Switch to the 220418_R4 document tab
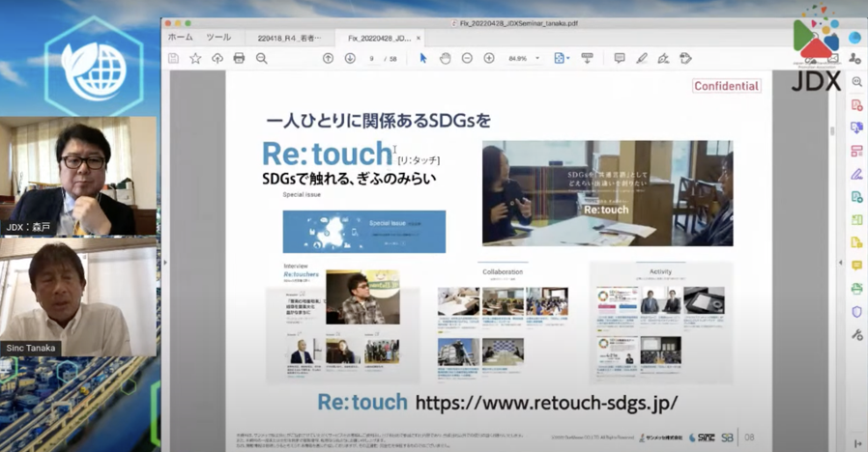 tap(289, 39)
